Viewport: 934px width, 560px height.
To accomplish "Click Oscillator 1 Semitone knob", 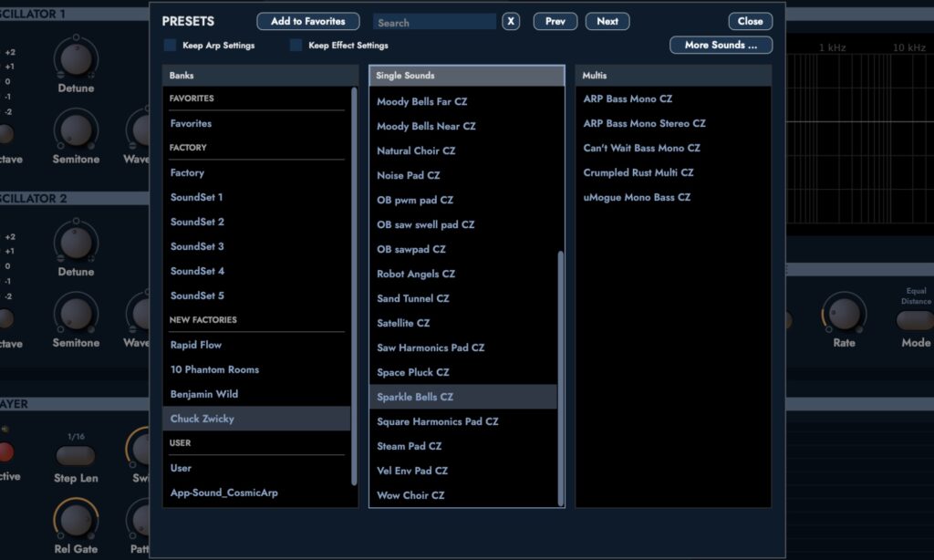I will (x=76, y=130).
